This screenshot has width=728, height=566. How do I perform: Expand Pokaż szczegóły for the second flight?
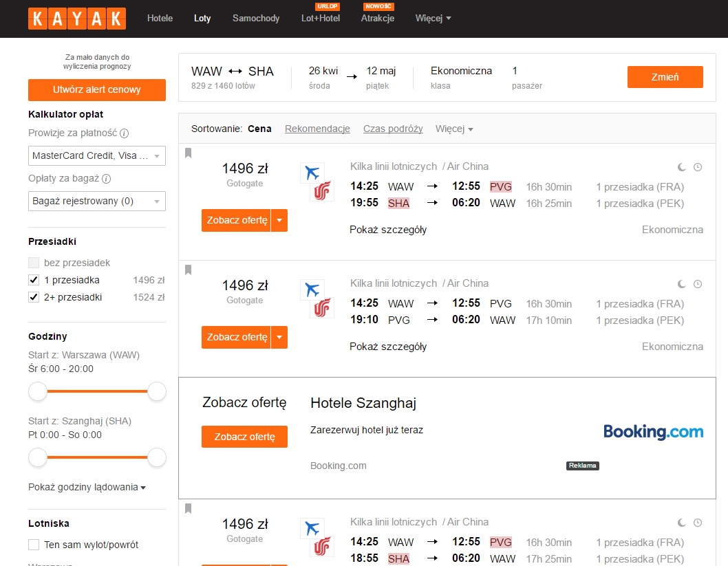click(388, 347)
